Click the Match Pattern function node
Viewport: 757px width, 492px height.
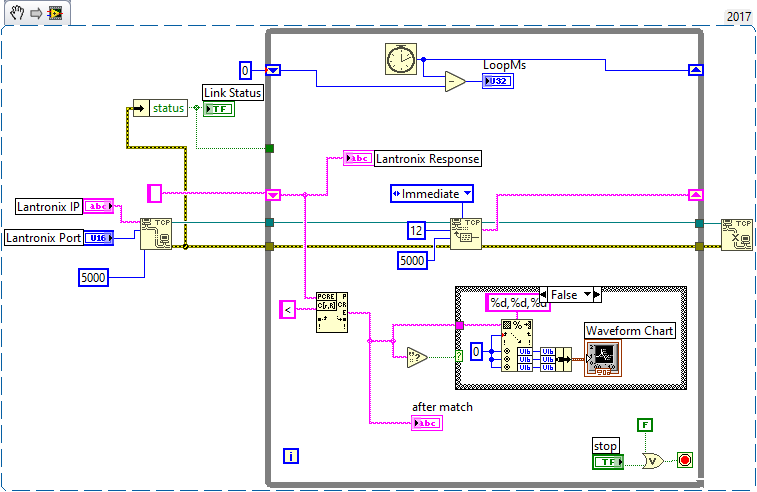tap(331, 310)
